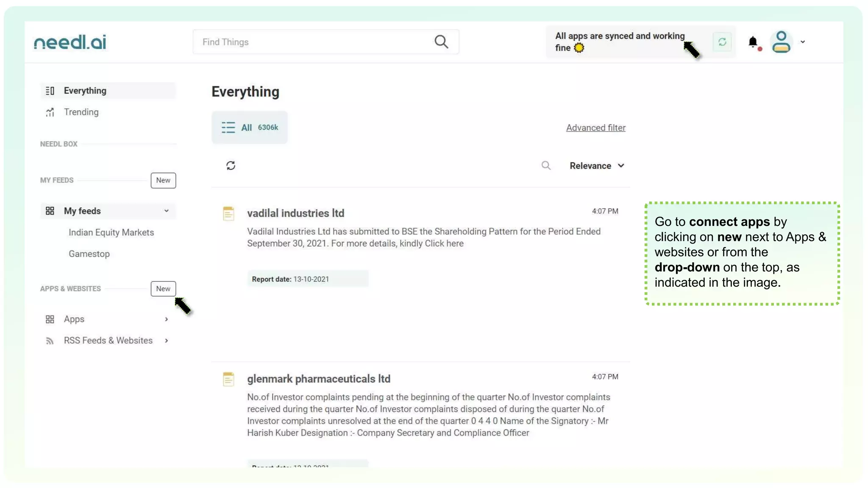Click the NEEDL BOX section label
868x488 pixels.
[59, 144]
